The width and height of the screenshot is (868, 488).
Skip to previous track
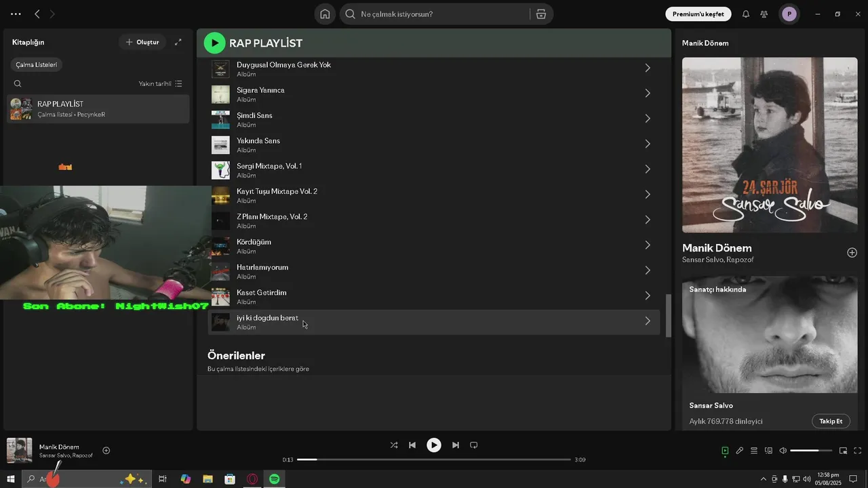[x=412, y=445]
